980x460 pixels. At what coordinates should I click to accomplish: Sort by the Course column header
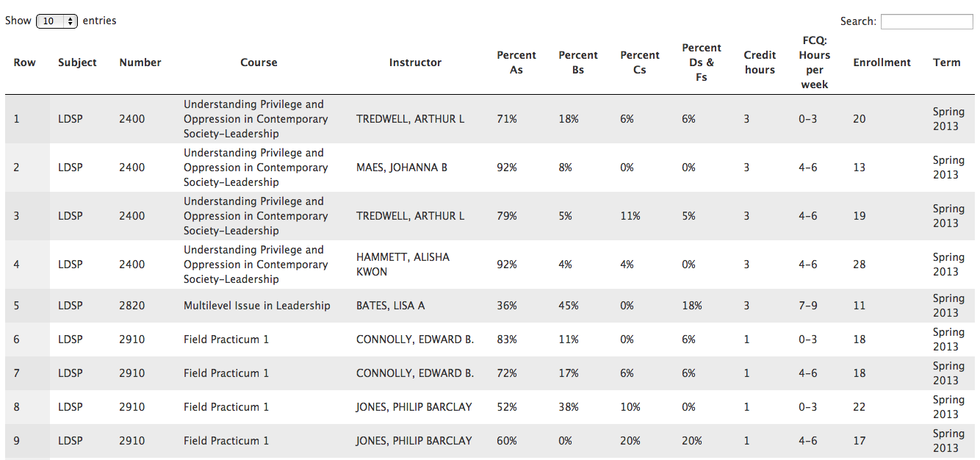point(259,63)
